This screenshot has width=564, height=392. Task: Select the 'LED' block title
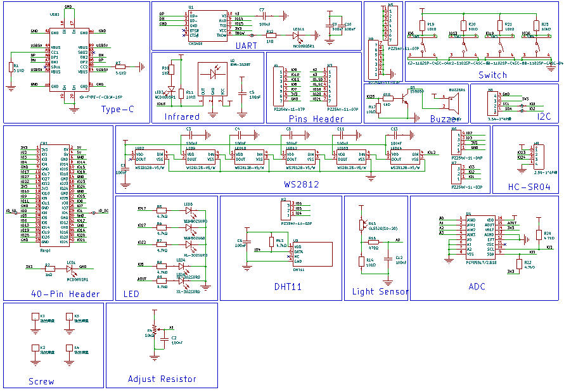(131, 294)
